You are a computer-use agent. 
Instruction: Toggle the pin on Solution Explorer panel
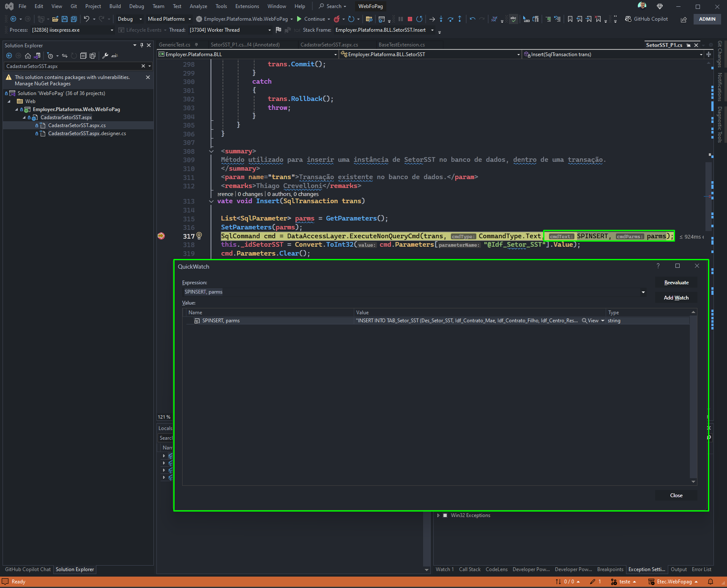click(142, 45)
